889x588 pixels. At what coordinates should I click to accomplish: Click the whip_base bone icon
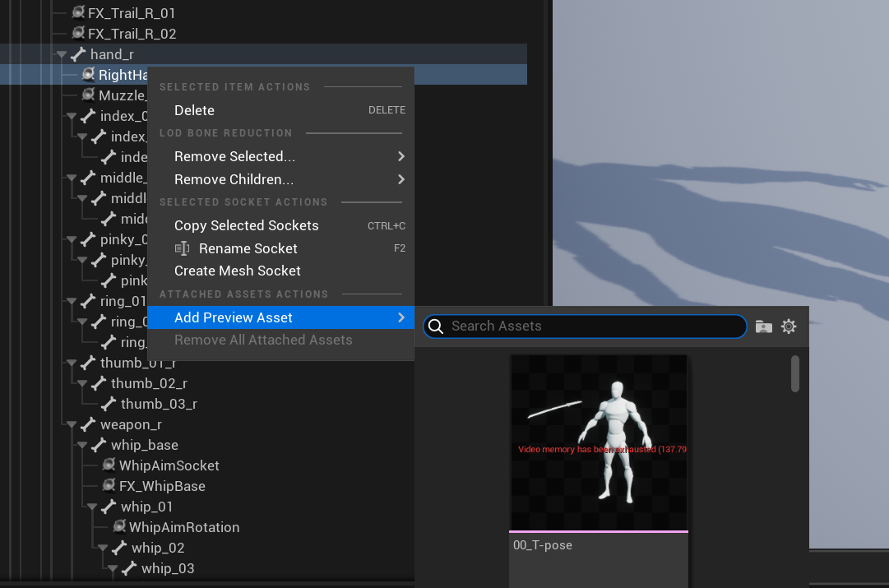coord(99,445)
